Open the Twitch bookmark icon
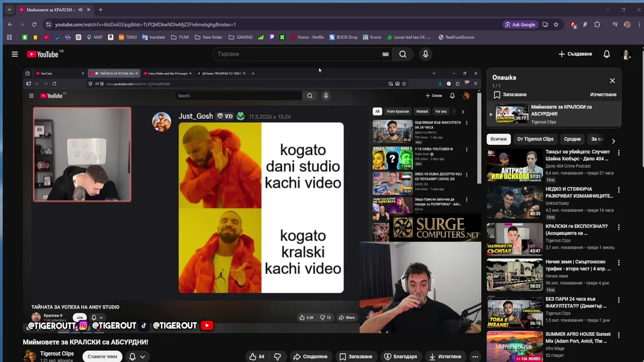 (x=272, y=37)
